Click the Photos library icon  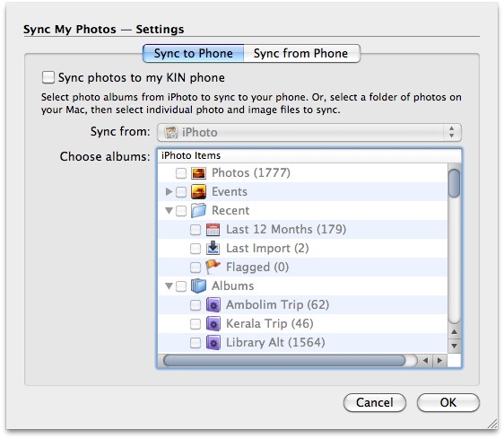tap(198, 173)
